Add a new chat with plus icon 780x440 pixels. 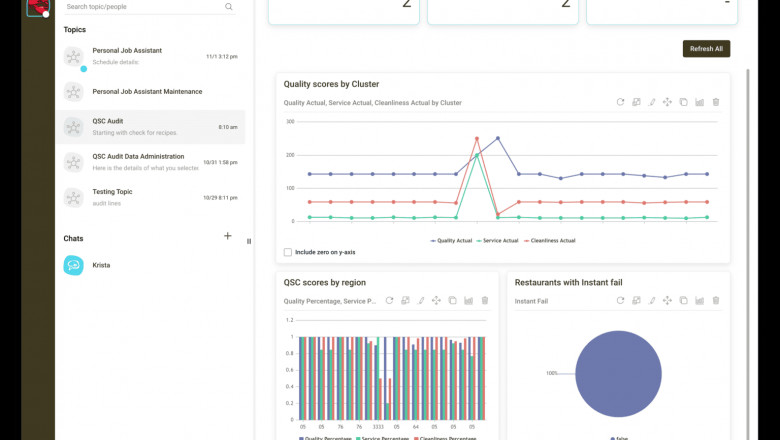click(228, 236)
